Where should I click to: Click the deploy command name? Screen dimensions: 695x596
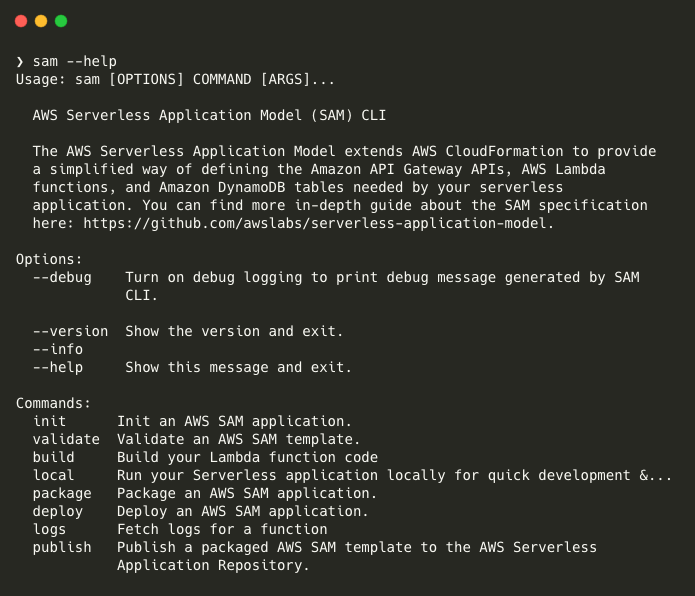click(58, 511)
